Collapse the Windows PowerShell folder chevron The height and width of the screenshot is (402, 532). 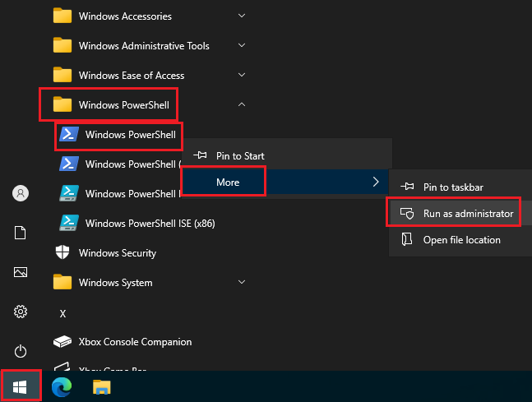click(x=241, y=105)
